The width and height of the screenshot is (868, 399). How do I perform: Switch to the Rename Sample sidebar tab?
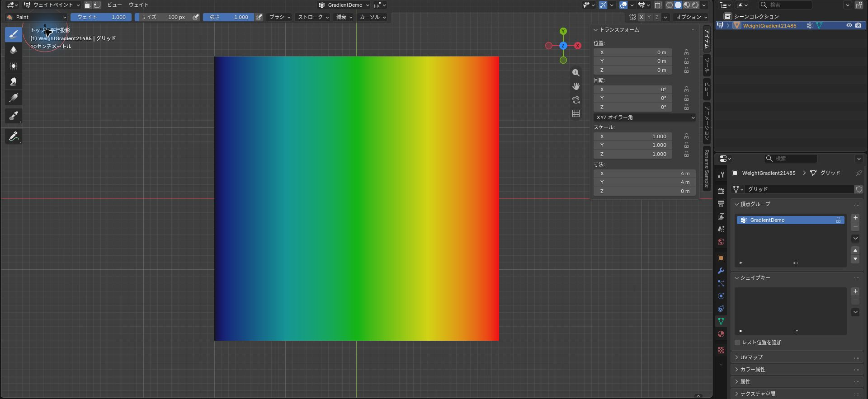point(707,169)
